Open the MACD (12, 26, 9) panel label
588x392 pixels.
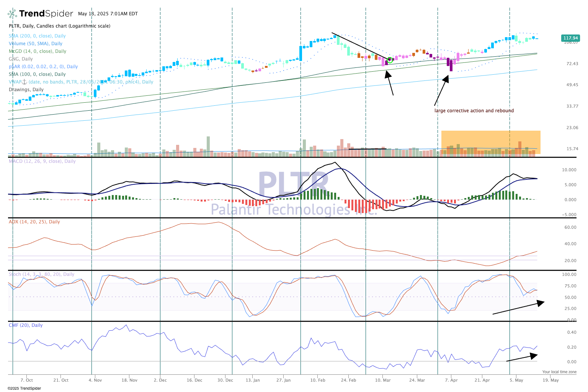pyautogui.click(x=42, y=161)
